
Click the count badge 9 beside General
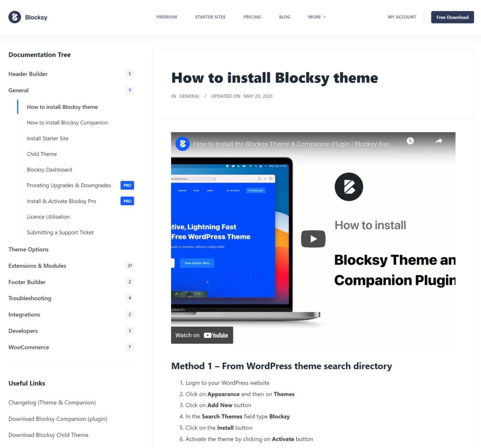(x=130, y=90)
